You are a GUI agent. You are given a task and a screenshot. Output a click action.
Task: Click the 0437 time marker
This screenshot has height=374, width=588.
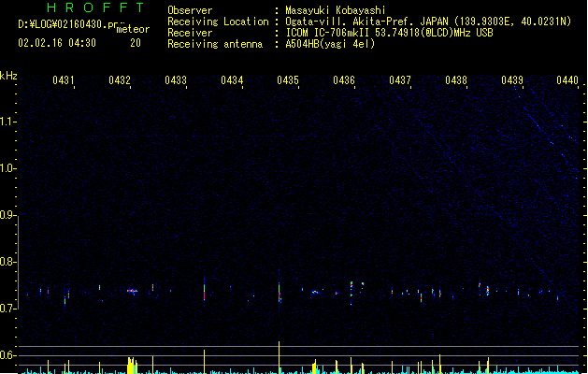click(x=400, y=80)
